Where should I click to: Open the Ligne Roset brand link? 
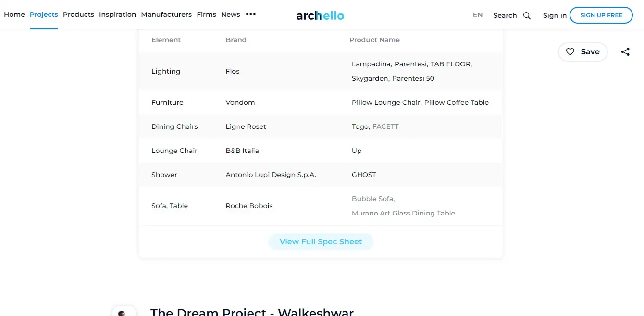point(246,126)
